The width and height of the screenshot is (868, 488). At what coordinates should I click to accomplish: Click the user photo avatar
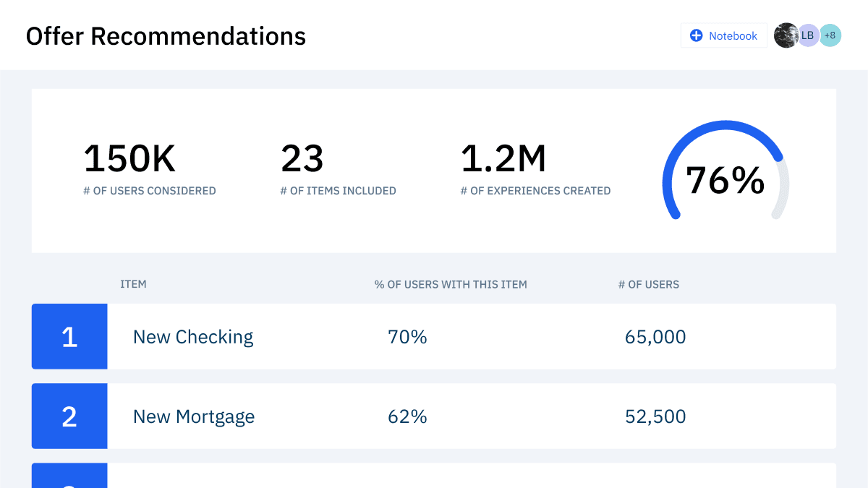click(x=786, y=35)
